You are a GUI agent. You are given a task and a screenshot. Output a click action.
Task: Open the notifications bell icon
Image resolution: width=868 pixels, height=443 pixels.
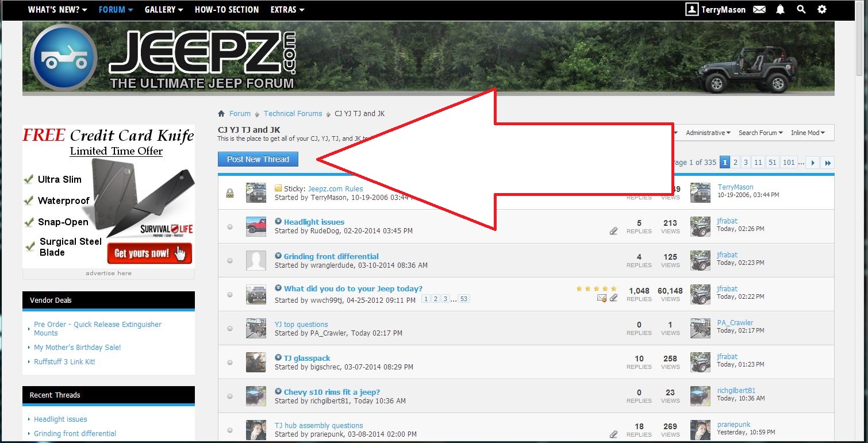(x=780, y=10)
